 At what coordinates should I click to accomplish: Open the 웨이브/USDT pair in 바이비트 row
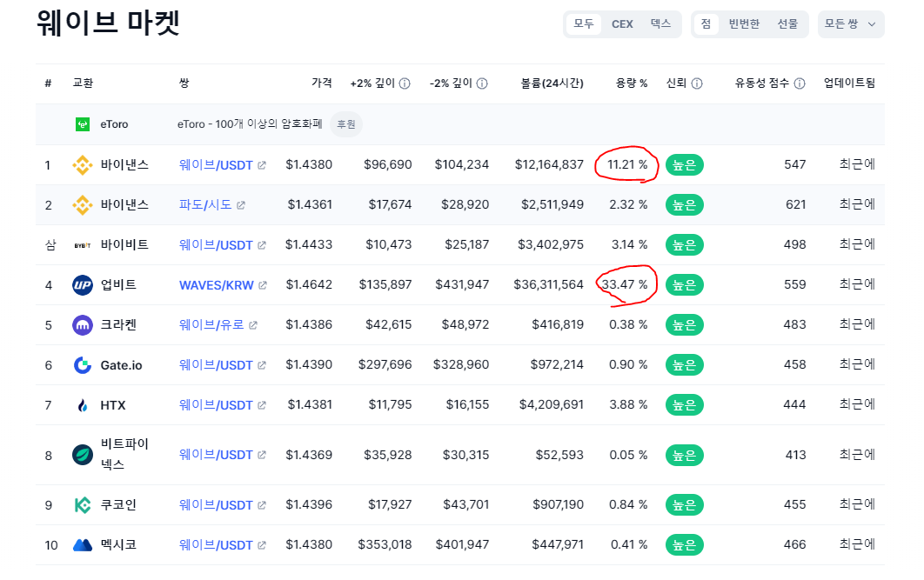tap(216, 245)
